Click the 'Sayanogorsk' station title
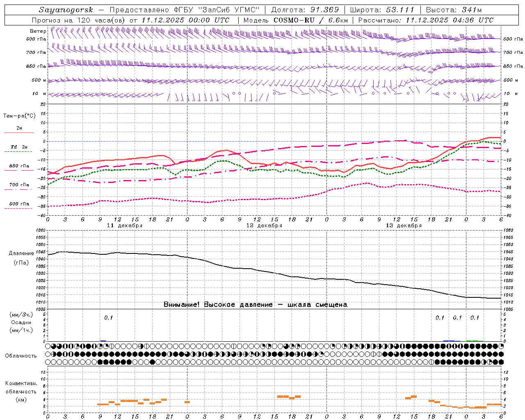 [66, 10]
